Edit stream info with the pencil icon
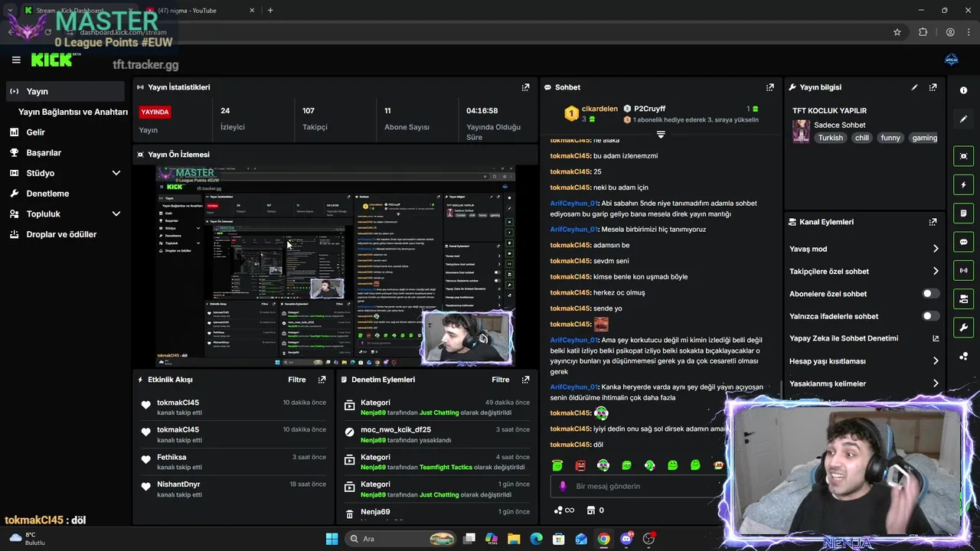Viewport: 980px width, 551px height. pos(914,87)
